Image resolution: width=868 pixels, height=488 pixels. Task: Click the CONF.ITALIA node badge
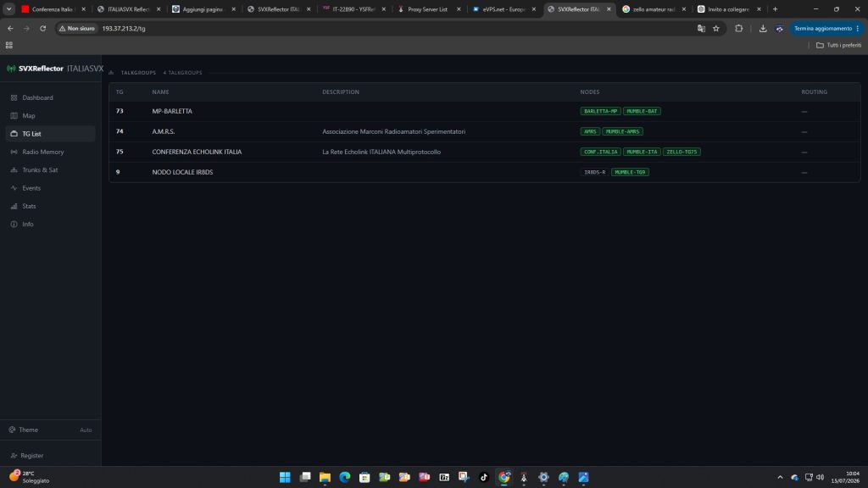point(601,152)
